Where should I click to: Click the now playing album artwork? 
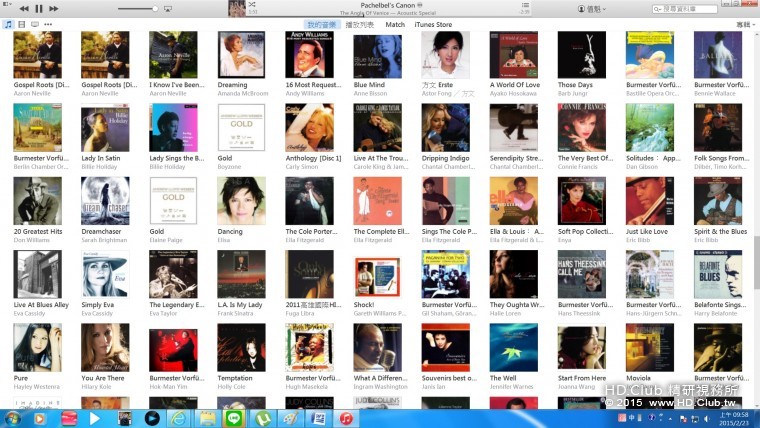pyautogui.click(x=237, y=8)
